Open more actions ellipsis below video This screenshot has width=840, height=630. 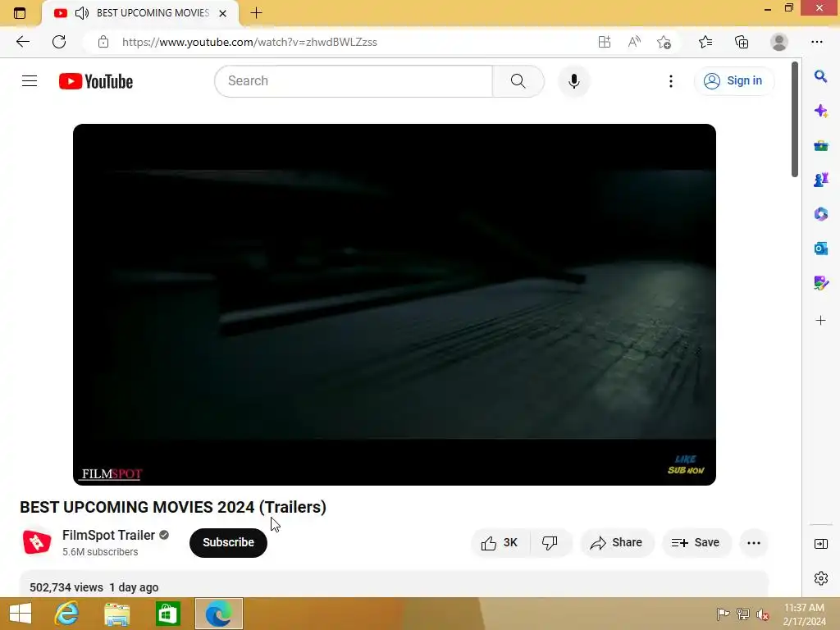[754, 543]
